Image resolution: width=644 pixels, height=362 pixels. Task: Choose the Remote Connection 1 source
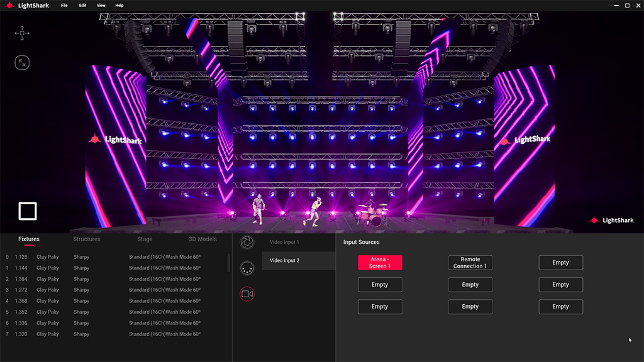coord(470,263)
